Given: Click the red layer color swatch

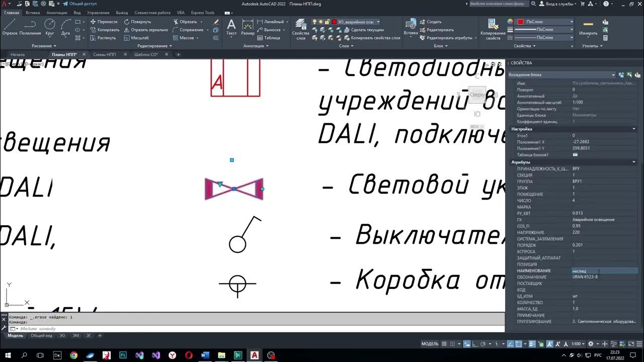Looking at the screenshot, I should tap(334, 22).
